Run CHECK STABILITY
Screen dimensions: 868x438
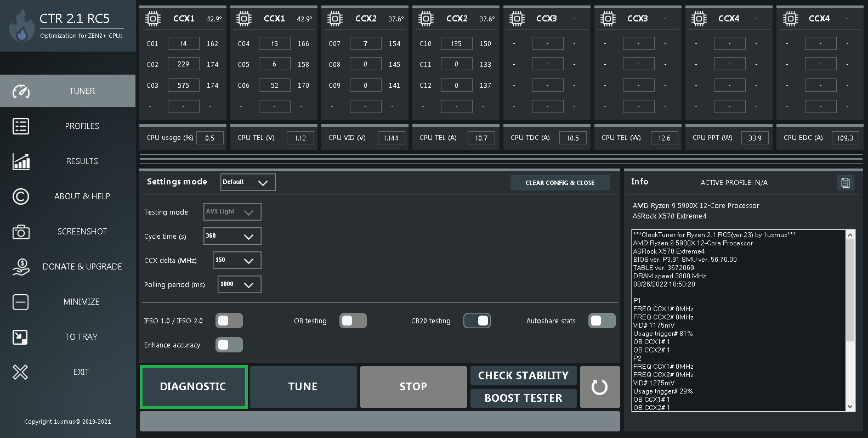[524, 376]
